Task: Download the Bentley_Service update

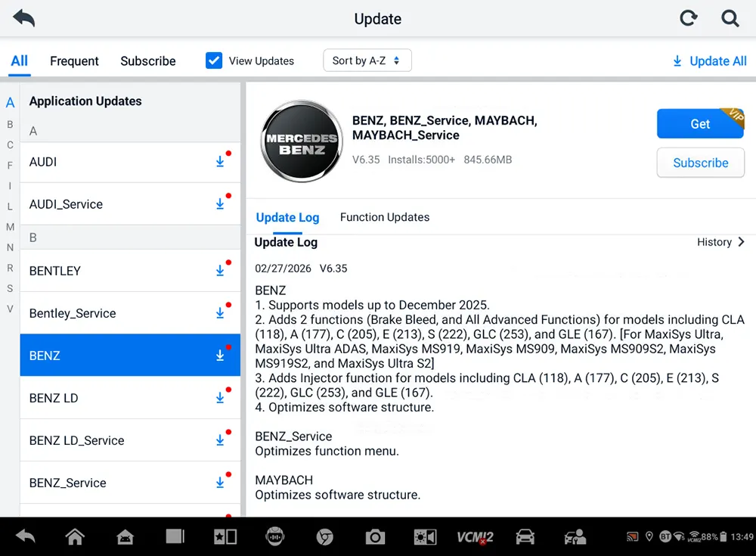Action: pyautogui.click(x=220, y=313)
